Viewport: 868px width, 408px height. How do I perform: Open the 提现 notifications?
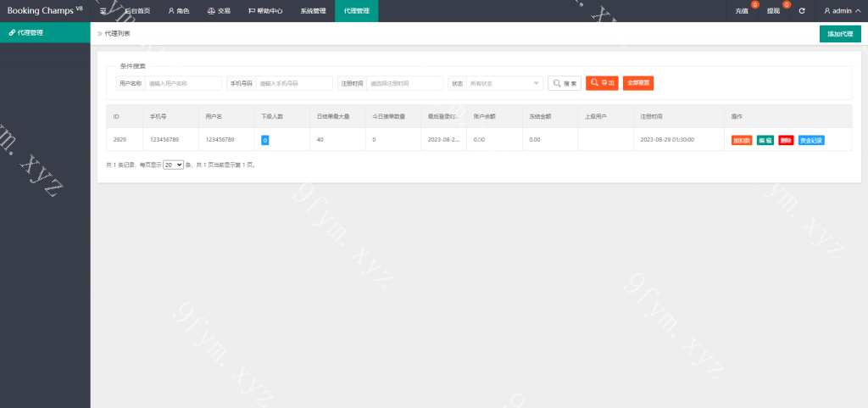coord(773,10)
